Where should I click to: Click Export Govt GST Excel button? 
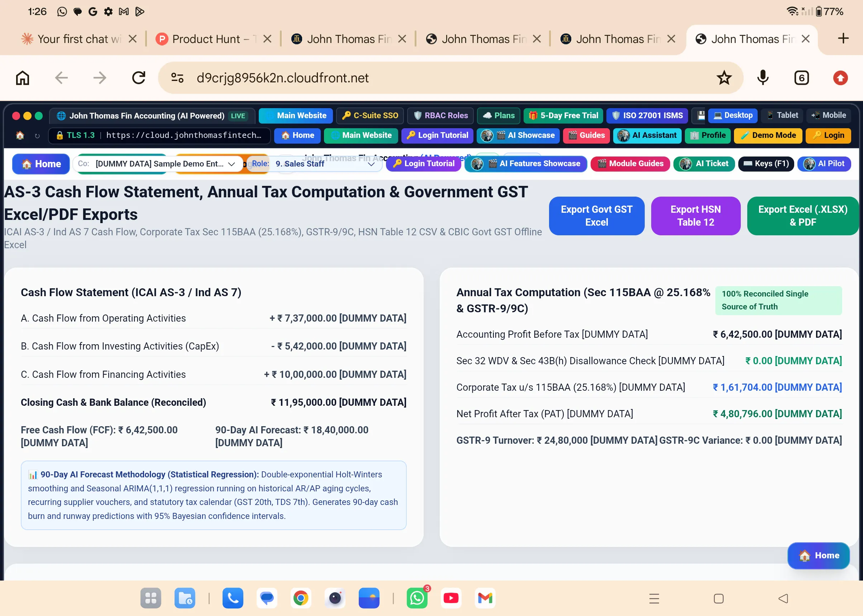(597, 216)
